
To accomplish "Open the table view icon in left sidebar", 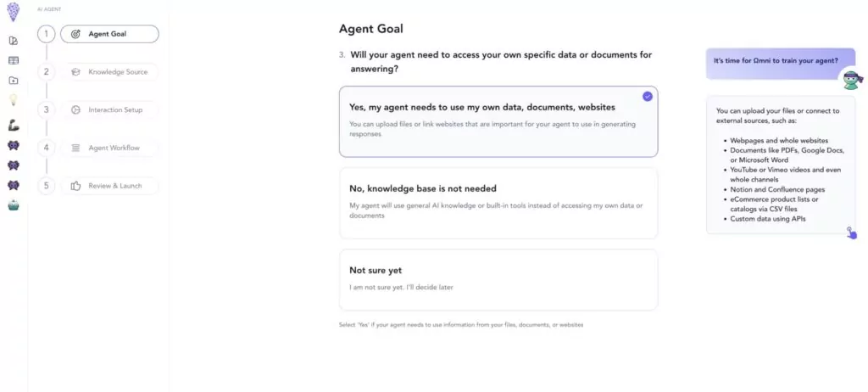I will click(x=14, y=60).
